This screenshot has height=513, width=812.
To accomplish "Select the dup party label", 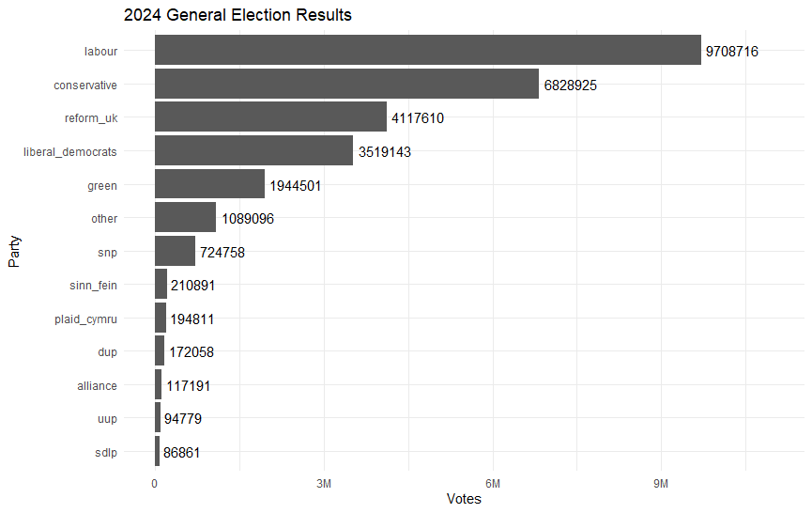I will (108, 351).
